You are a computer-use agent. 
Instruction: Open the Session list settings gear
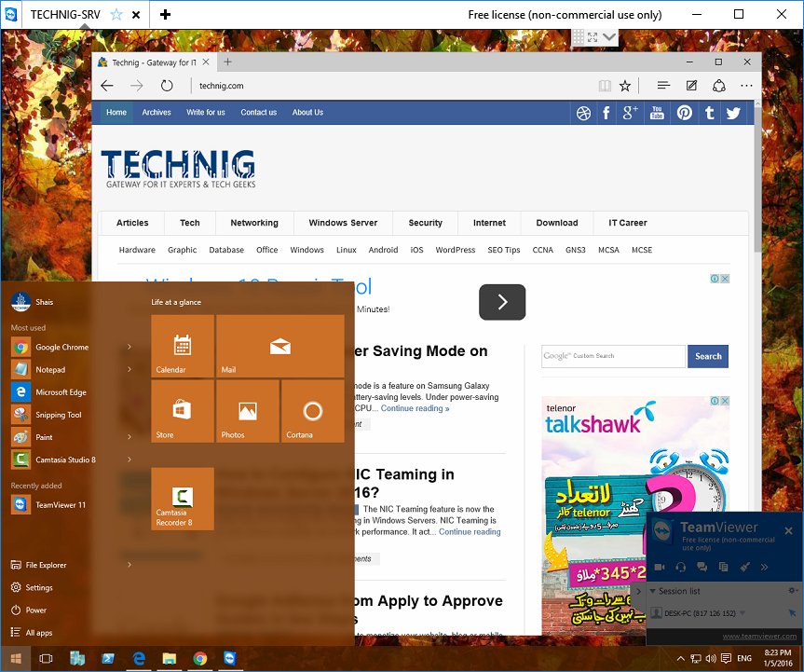[793, 591]
